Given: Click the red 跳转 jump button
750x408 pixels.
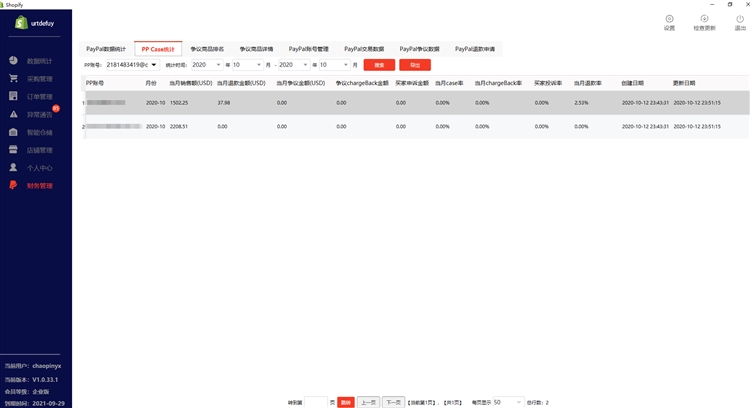Looking at the screenshot, I should coord(346,402).
